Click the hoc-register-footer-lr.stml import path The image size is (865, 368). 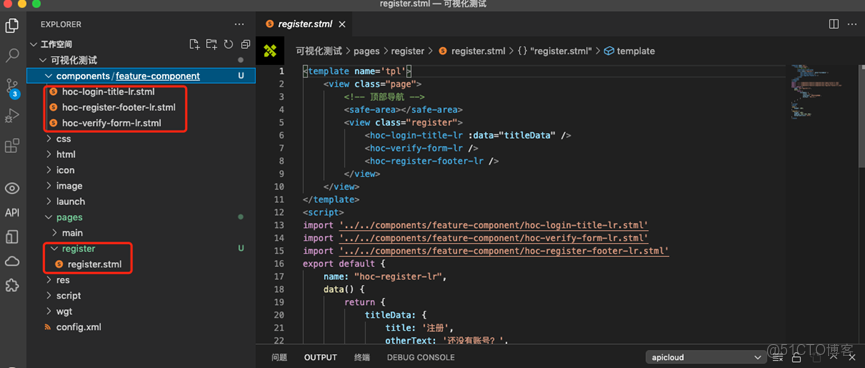click(504, 251)
